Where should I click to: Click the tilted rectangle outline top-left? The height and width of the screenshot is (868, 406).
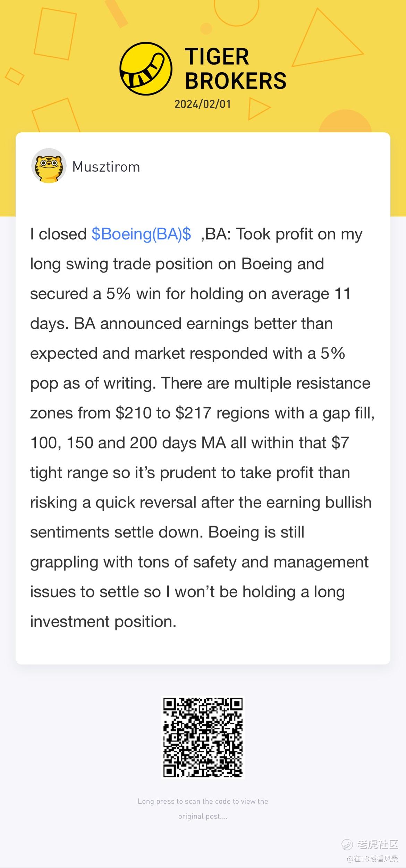click(x=55, y=33)
